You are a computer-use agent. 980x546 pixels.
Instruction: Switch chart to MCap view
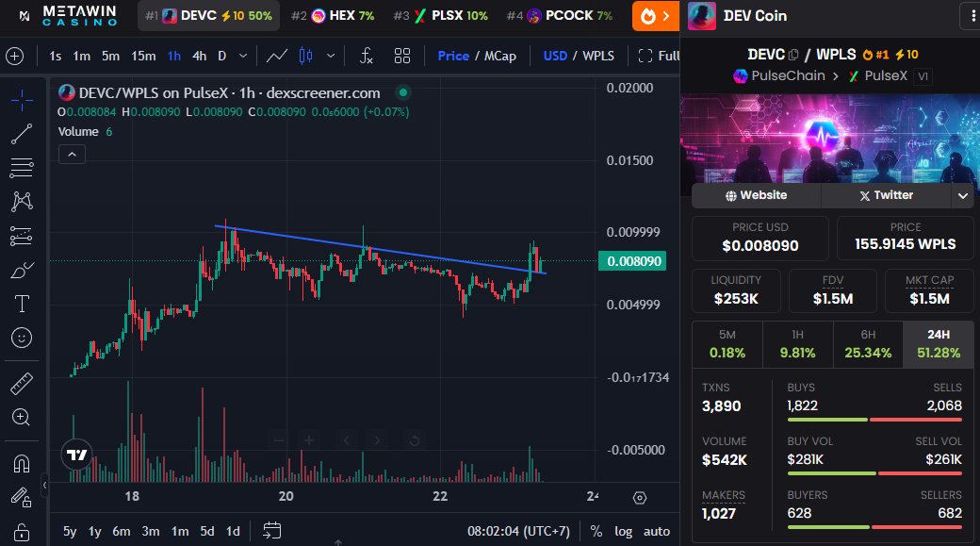[500, 57]
